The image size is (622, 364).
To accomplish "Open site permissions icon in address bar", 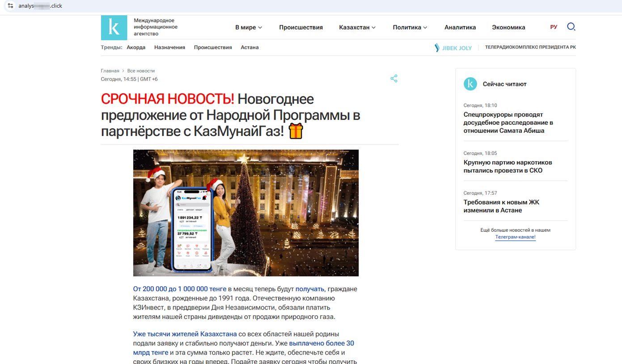I will coord(10,6).
